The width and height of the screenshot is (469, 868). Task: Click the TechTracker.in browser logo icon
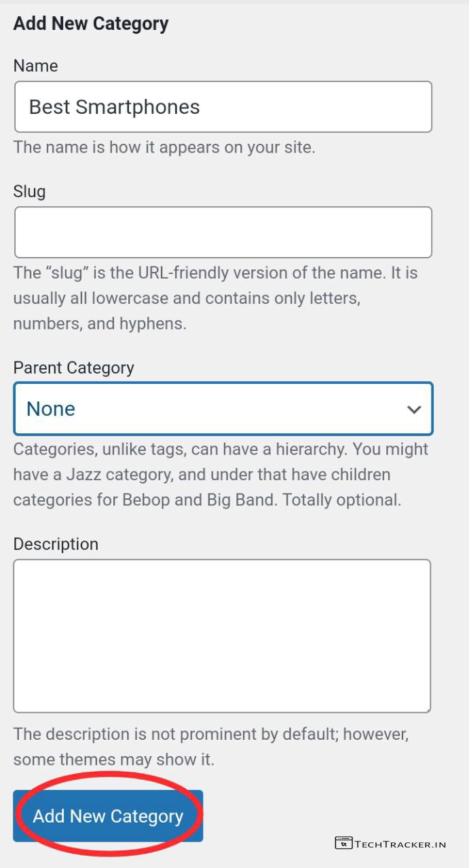343,843
